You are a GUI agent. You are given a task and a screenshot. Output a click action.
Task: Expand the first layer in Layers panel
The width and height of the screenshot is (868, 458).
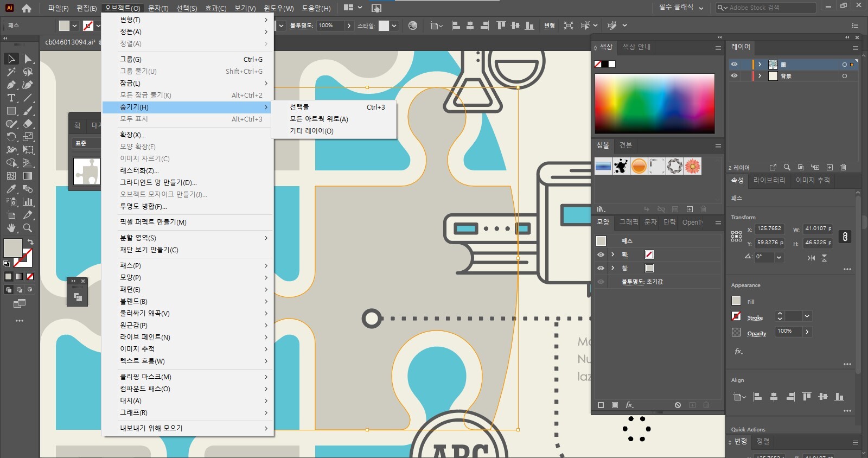(759, 64)
